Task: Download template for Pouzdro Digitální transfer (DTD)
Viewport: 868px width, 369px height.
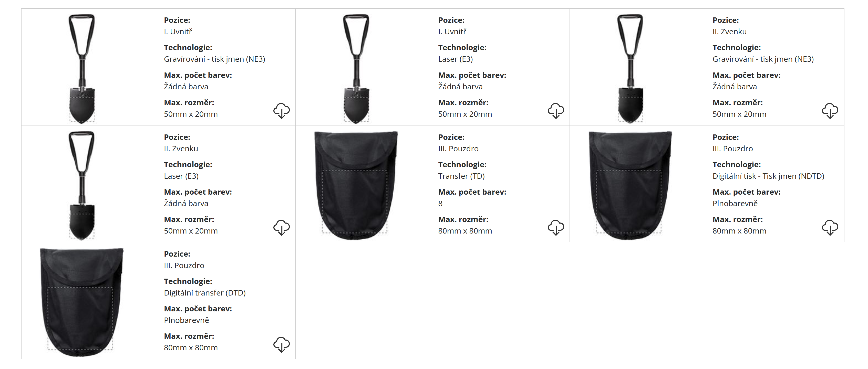Action: 281,344
